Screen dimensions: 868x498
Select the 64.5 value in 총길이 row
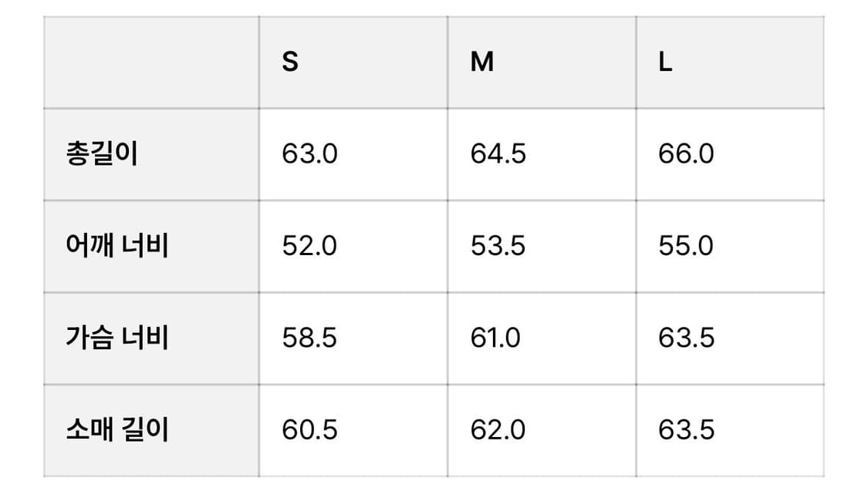tap(498, 154)
